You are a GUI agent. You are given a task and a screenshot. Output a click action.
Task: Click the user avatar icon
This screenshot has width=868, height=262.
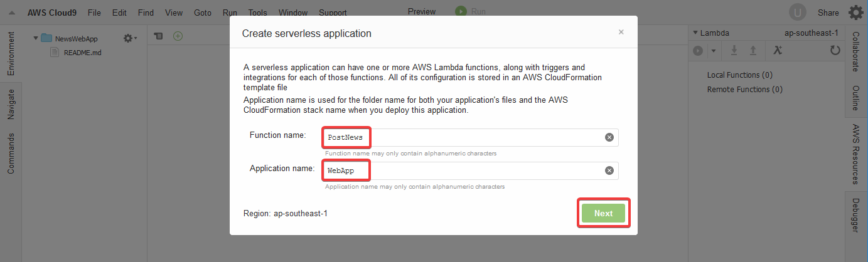tap(798, 13)
